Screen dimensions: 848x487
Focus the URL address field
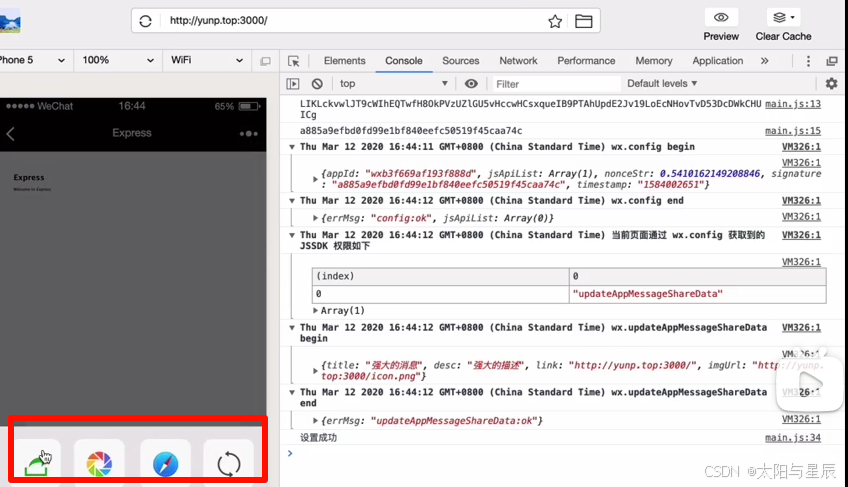pyautogui.click(x=352, y=21)
